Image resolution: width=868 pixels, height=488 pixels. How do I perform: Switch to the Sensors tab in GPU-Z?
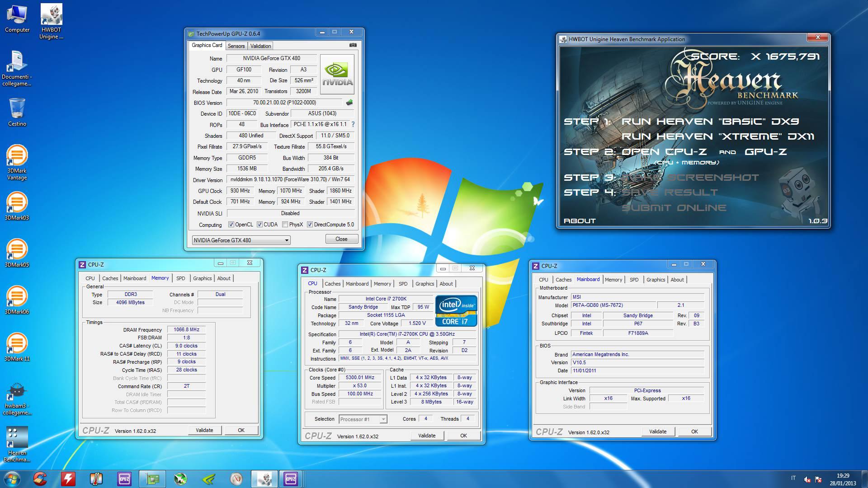click(236, 46)
